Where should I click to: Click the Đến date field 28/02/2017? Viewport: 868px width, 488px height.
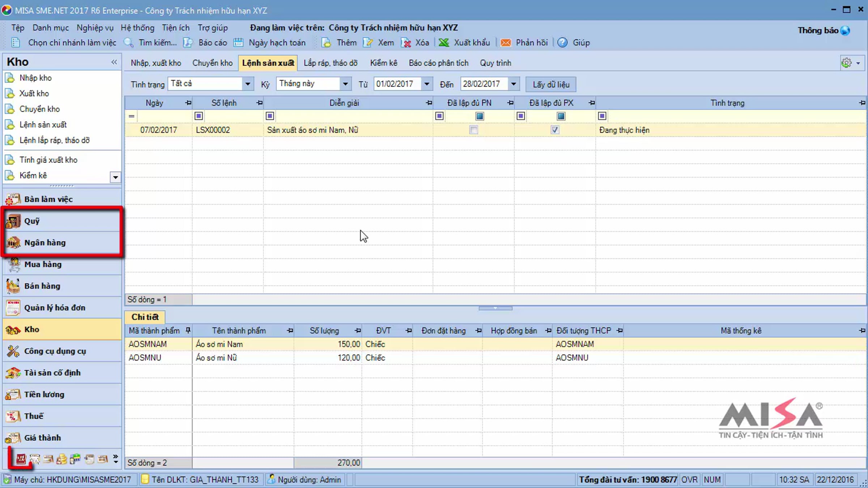(x=484, y=84)
